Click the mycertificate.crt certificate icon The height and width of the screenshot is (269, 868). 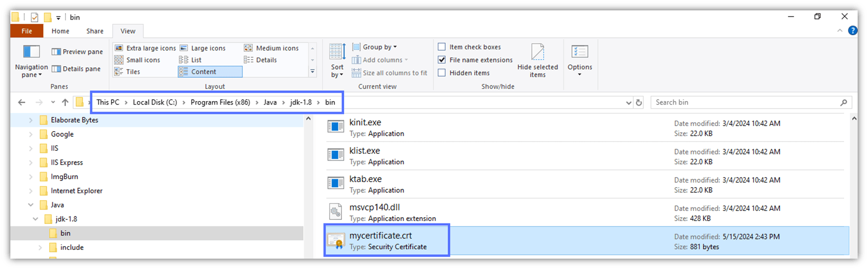click(336, 240)
